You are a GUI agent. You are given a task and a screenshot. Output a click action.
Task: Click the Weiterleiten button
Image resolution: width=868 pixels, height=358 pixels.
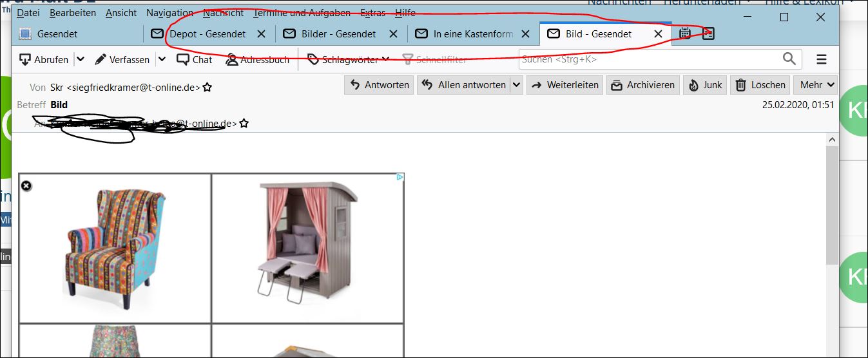(x=564, y=84)
